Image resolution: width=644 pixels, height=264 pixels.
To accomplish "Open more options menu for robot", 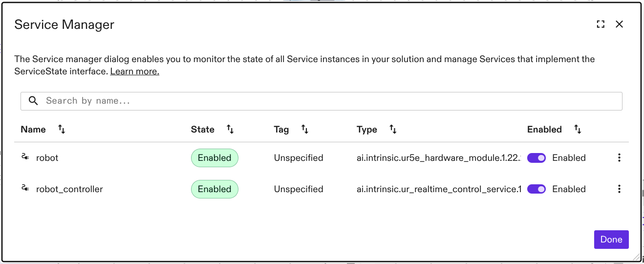I will [619, 158].
